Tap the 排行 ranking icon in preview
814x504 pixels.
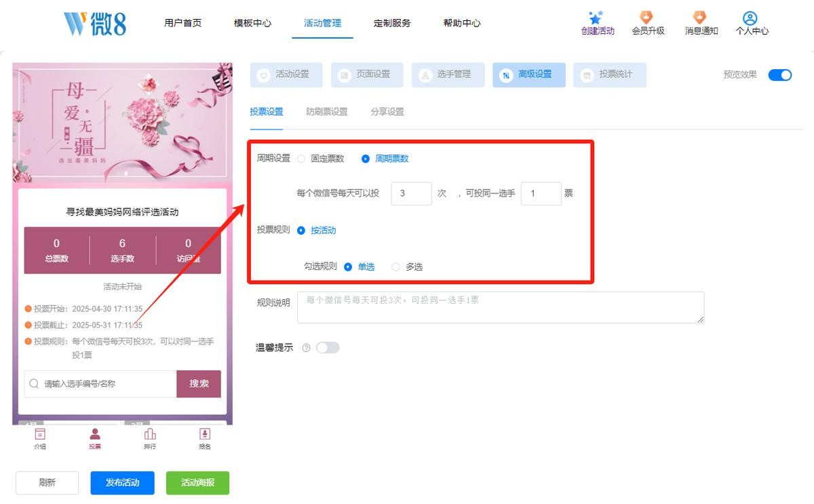[150, 435]
